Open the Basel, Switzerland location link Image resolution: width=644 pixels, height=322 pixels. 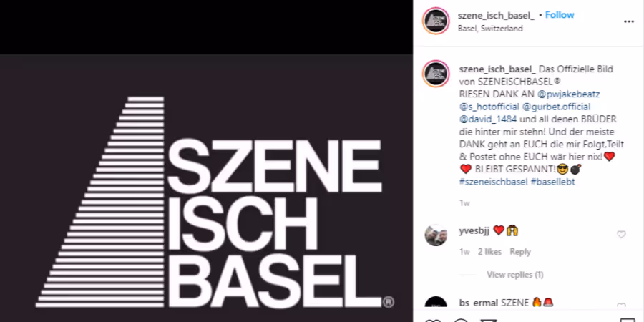click(490, 29)
